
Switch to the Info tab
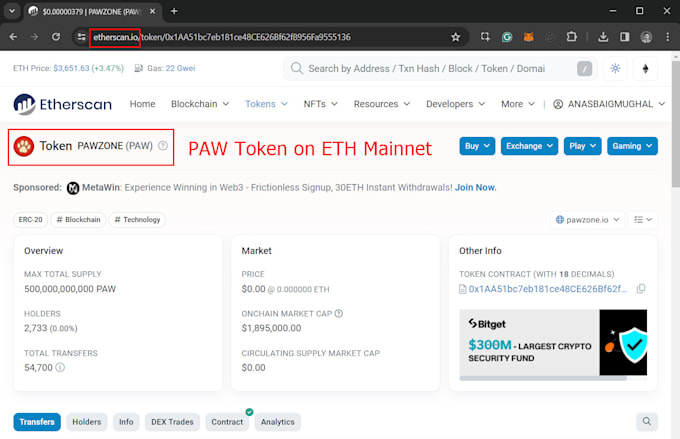pyautogui.click(x=126, y=422)
